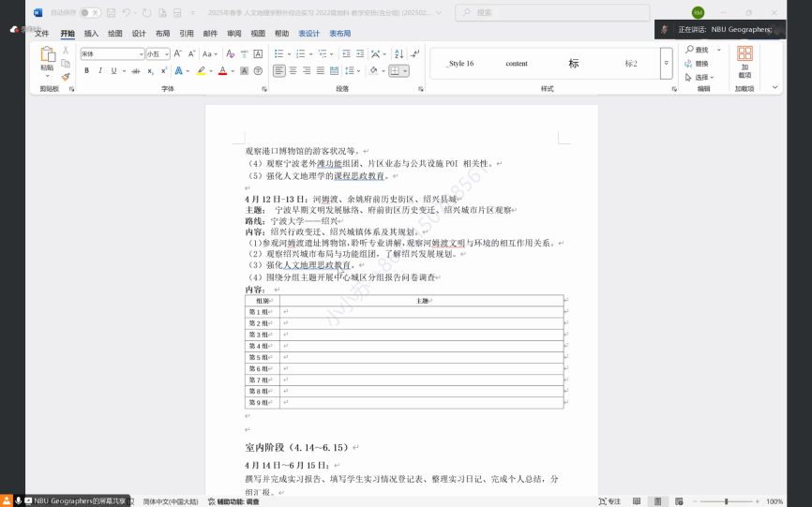Open the 插入 (Insert) ribbon tab
The height and width of the screenshot is (507, 812).
pyautogui.click(x=91, y=33)
